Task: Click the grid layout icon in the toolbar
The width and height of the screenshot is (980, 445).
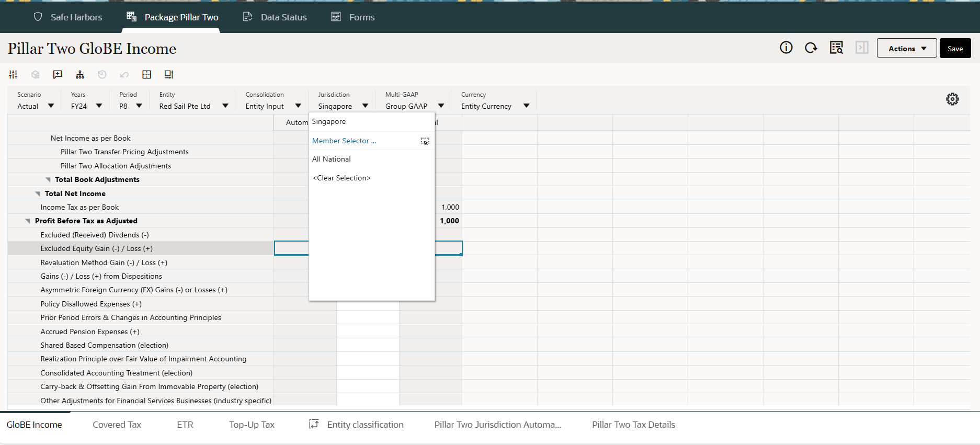Action: tap(147, 75)
